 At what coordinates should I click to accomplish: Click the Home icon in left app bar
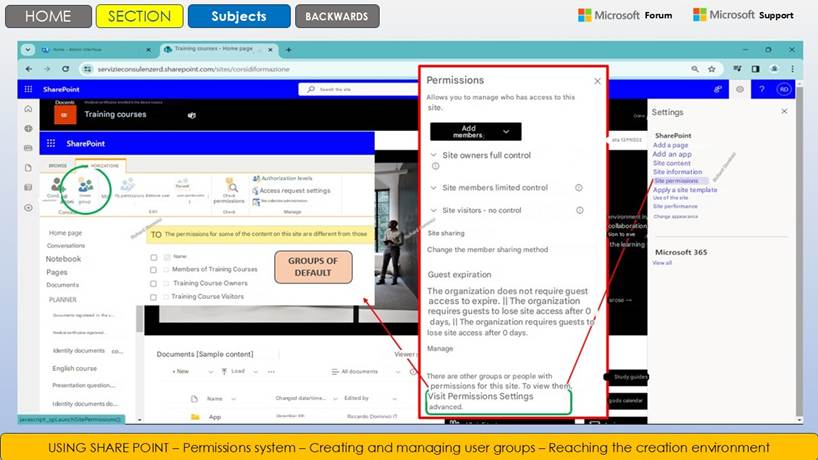pos(28,109)
